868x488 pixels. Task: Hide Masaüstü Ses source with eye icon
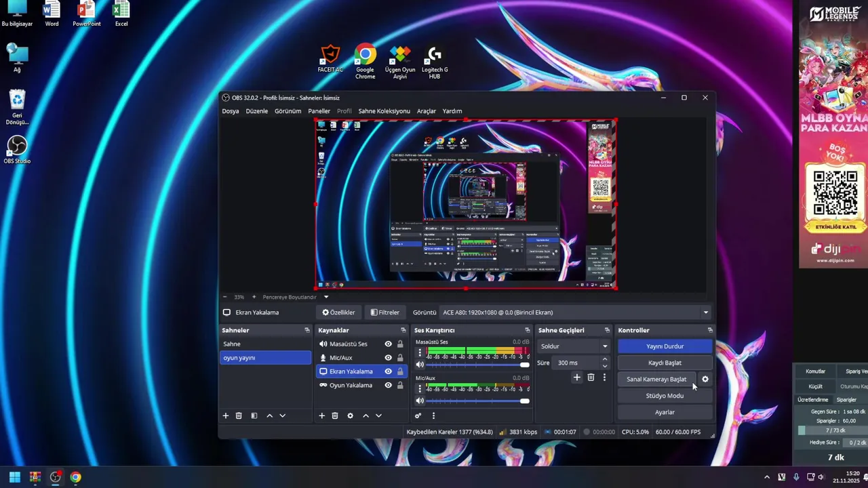tap(389, 344)
